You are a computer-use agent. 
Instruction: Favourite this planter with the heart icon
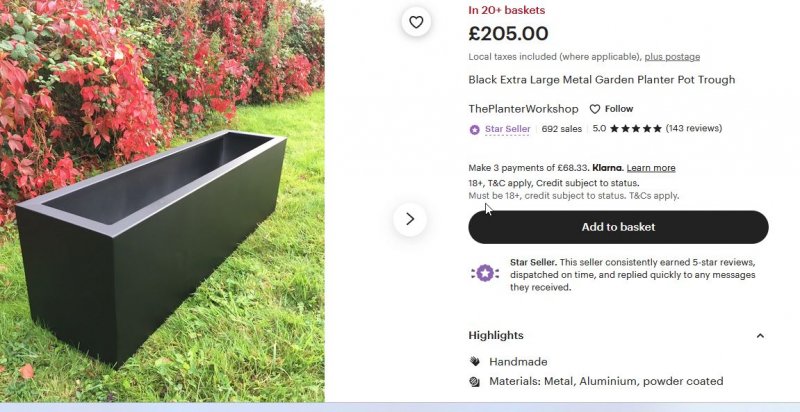(x=415, y=21)
